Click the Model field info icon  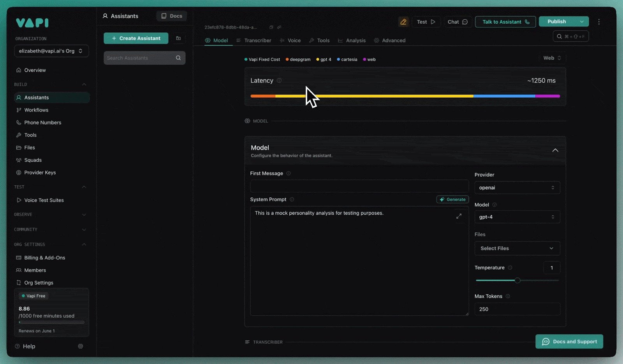point(495,205)
